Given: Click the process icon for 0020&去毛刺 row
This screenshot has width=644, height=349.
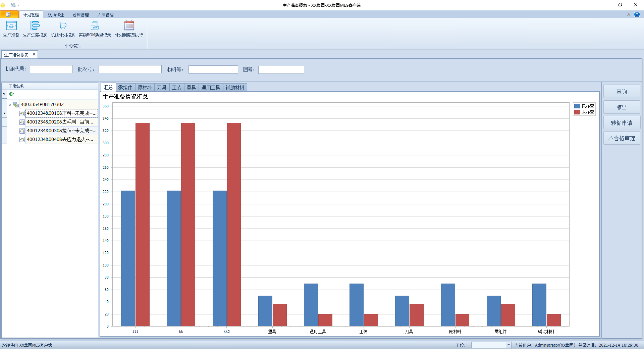Looking at the screenshot, I should point(22,122).
